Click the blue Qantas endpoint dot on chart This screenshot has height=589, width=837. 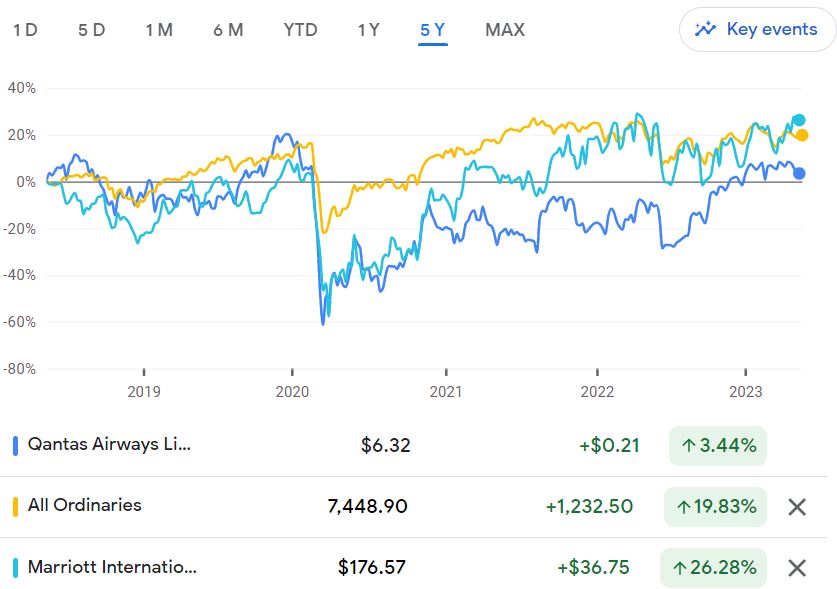click(799, 173)
